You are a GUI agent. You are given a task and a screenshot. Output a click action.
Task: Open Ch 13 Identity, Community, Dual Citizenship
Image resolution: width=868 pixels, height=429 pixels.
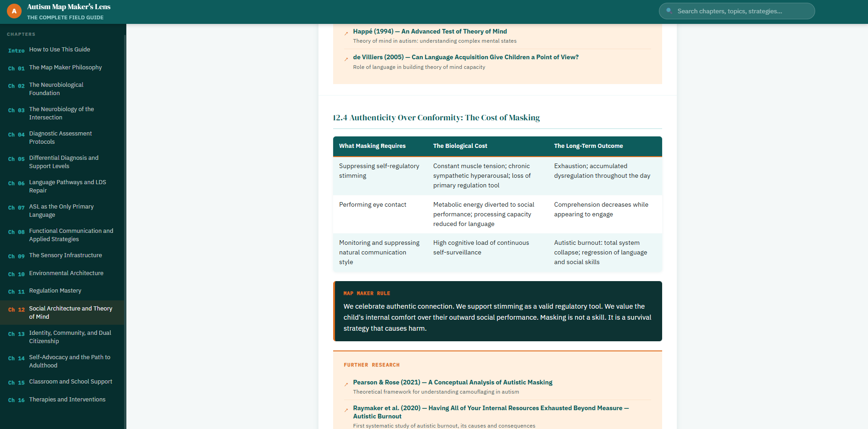62,337
